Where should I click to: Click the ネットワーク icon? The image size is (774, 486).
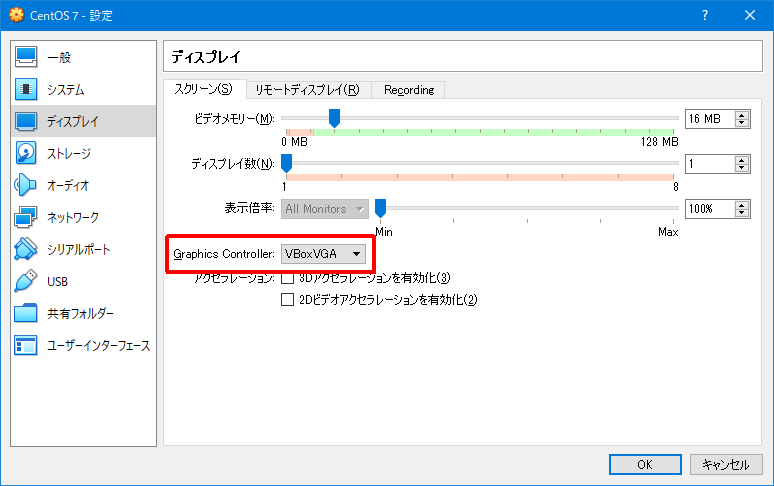[26, 218]
